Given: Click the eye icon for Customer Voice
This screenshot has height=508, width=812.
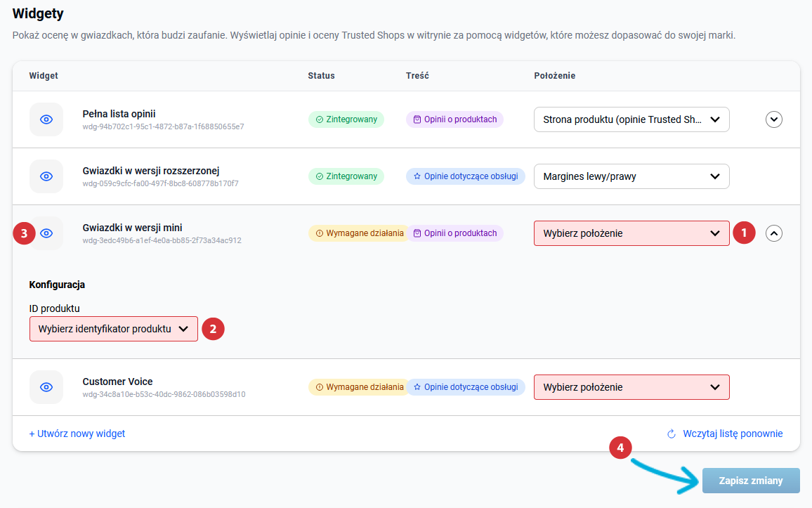Looking at the screenshot, I should [x=46, y=387].
